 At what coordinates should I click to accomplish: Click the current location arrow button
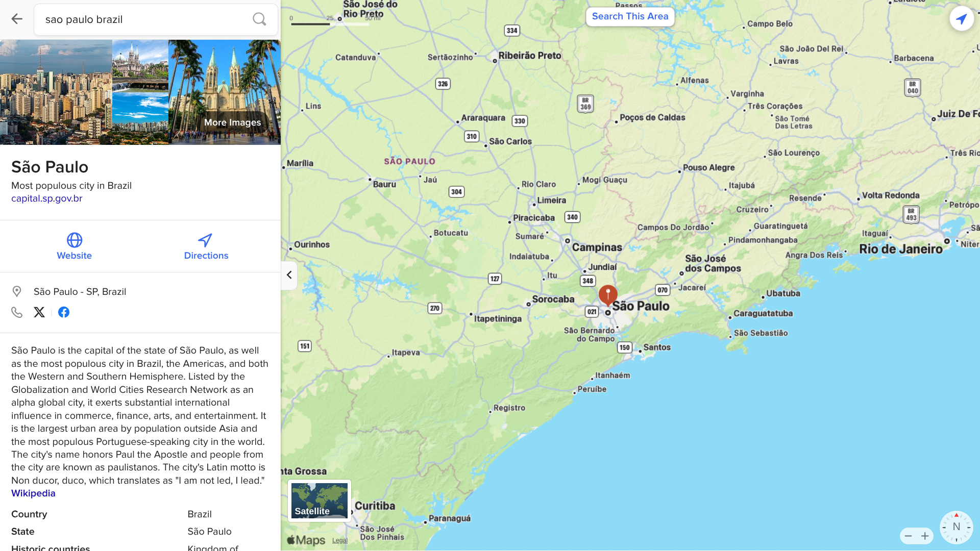[x=961, y=19]
